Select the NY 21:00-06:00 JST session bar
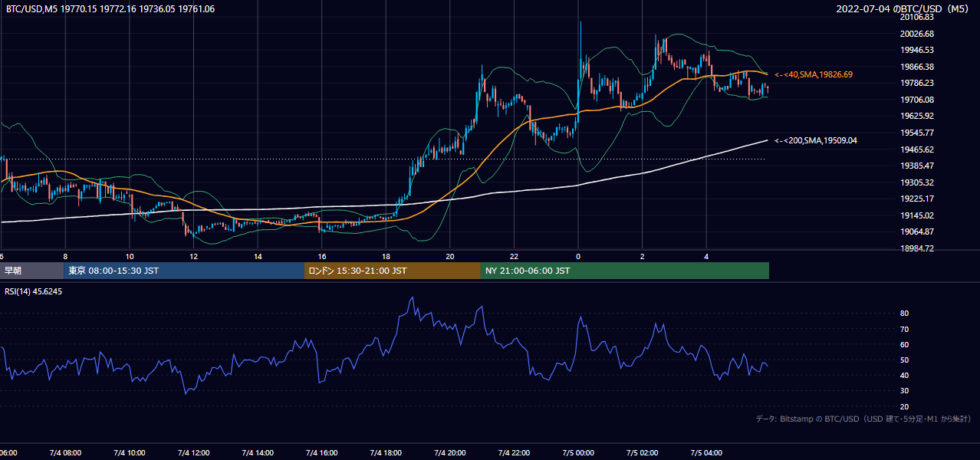The height and width of the screenshot is (460, 980). coord(625,271)
